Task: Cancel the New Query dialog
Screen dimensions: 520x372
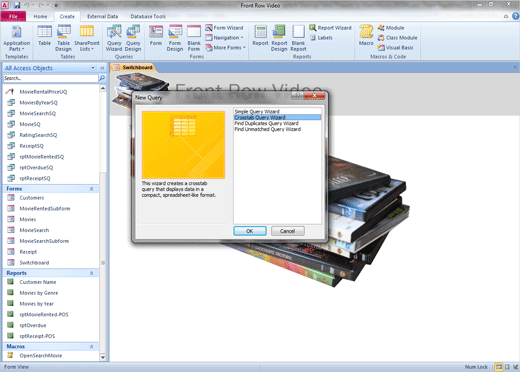Action: 287,231
